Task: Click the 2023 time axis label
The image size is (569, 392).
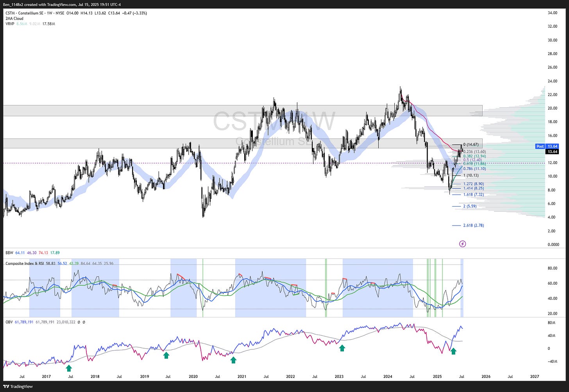Action: 339,377
